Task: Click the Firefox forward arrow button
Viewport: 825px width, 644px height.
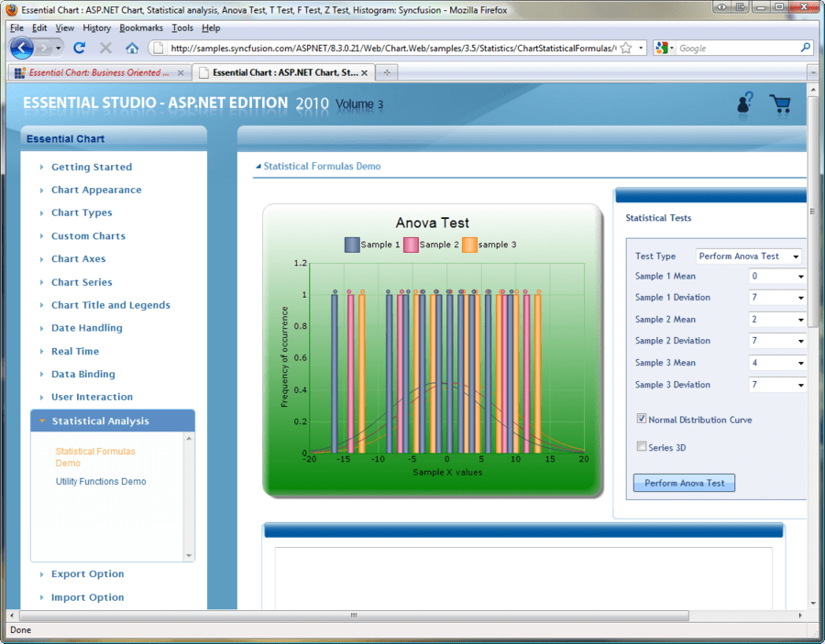Action: [x=44, y=49]
